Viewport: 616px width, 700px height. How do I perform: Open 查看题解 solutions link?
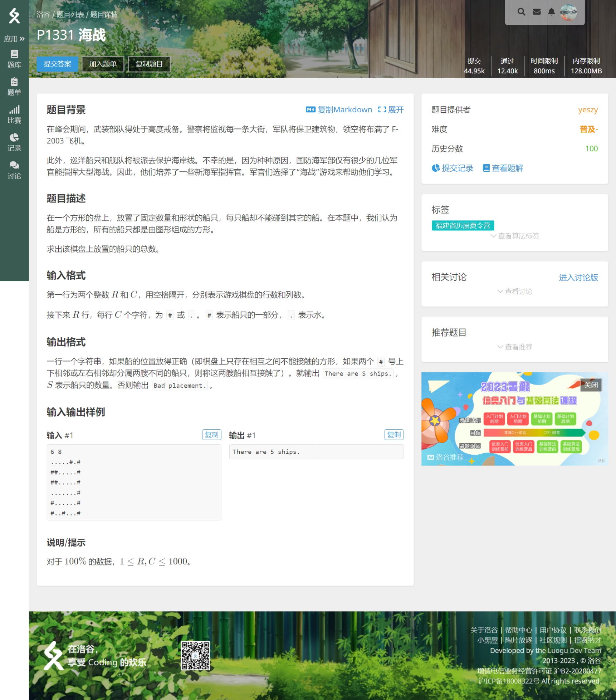click(503, 168)
